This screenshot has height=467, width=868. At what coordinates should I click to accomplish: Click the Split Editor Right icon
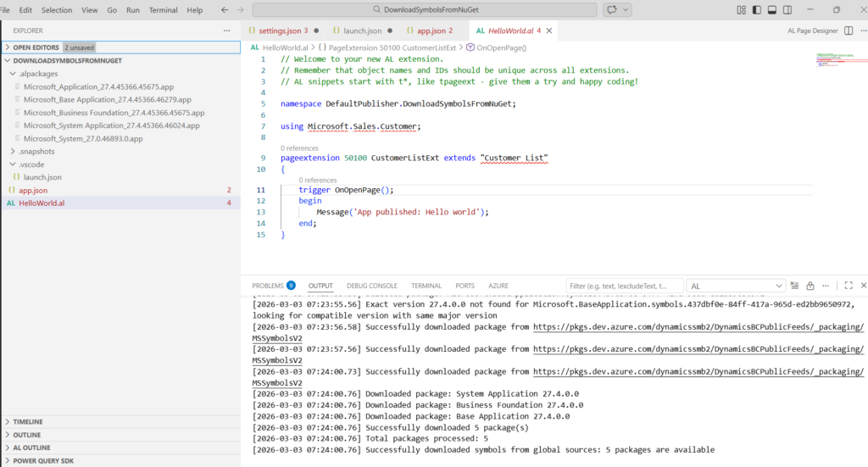[x=848, y=31]
